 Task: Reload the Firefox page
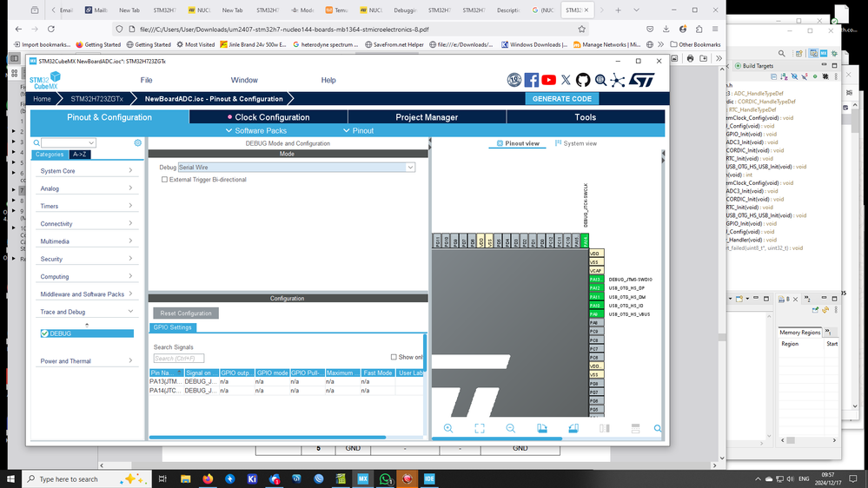click(51, 30)
